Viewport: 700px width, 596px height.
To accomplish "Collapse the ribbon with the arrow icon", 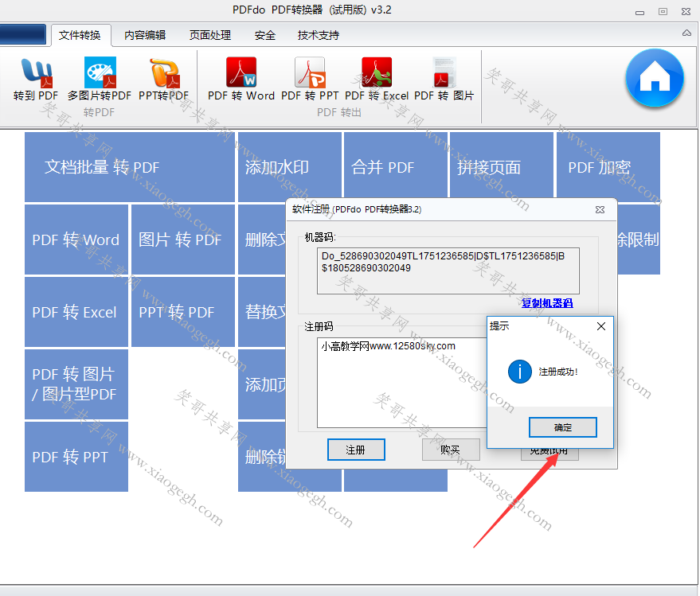I will [x=686, y=33].
